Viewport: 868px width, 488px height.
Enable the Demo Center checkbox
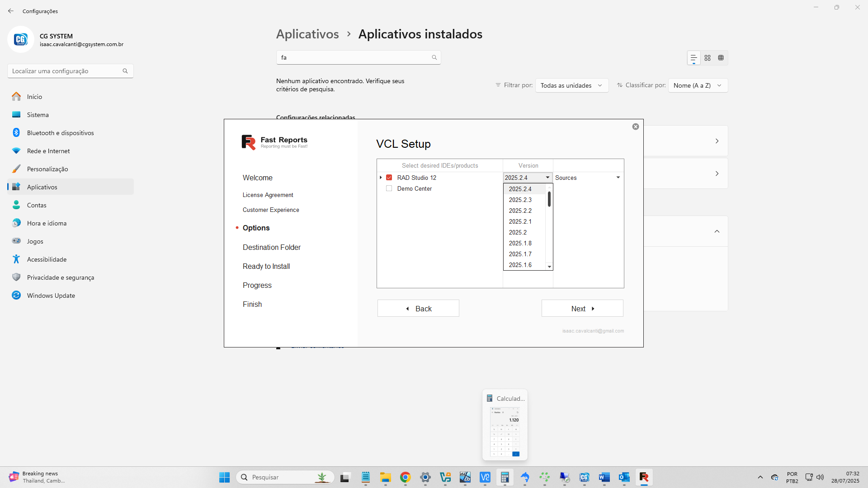tap(389, 188)
